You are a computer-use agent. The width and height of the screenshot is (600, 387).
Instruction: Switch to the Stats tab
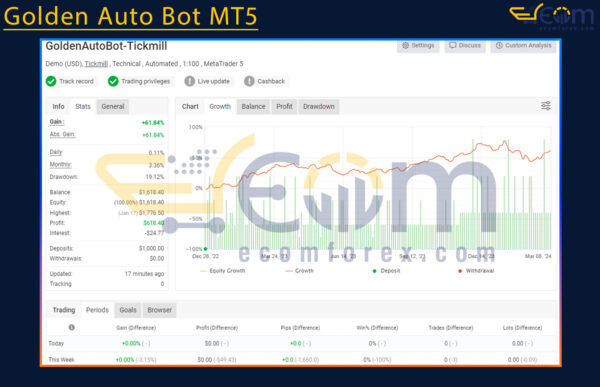point(83,106)
